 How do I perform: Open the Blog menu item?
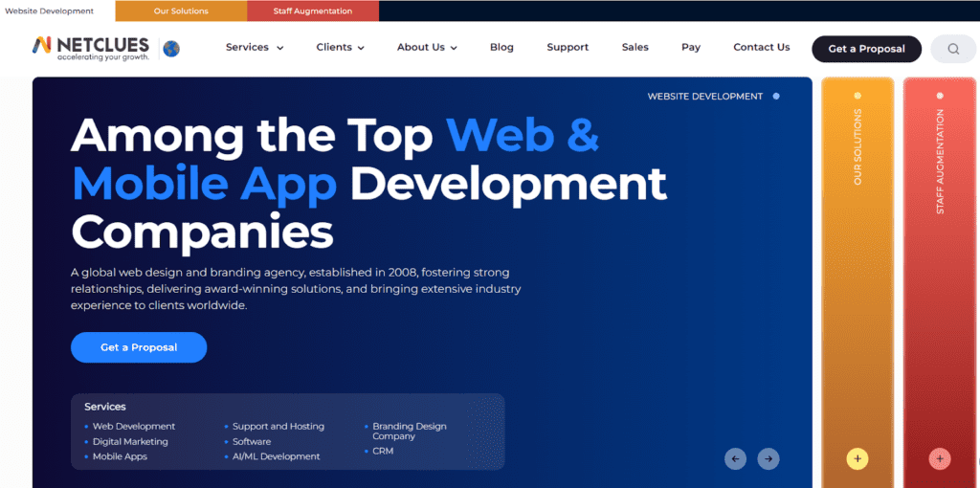[501, 48]
